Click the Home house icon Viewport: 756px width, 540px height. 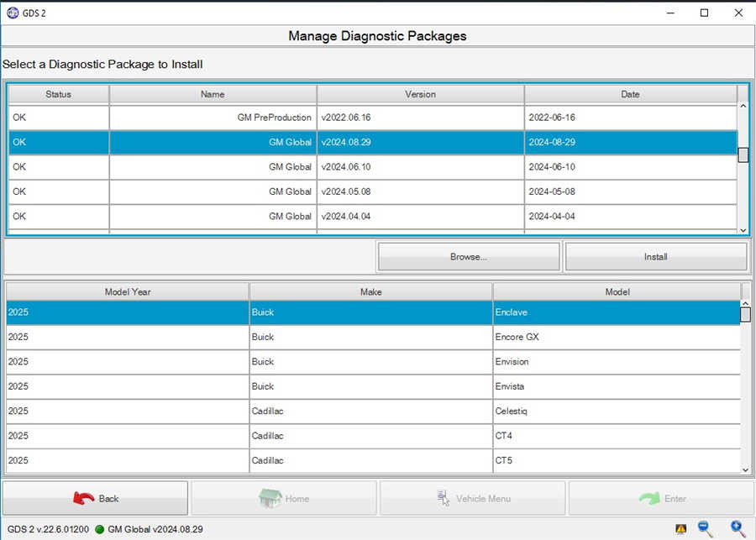[x=270, y=497]
